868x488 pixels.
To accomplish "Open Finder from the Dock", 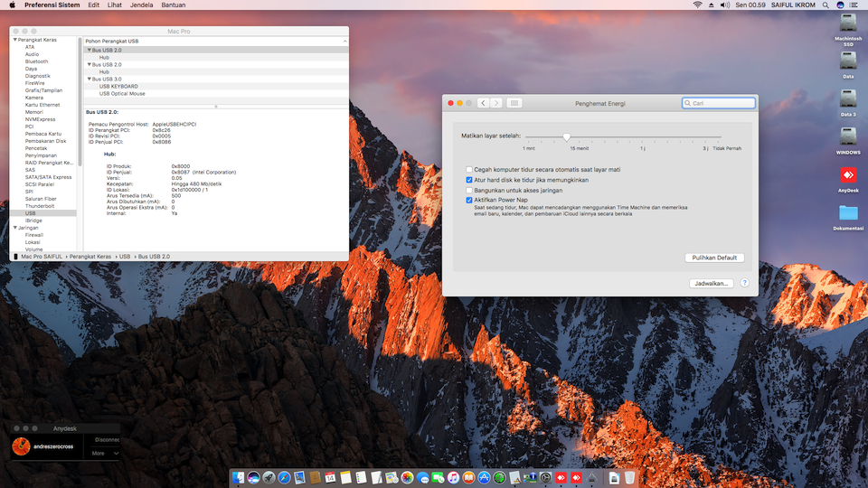I will coord(238,477).
